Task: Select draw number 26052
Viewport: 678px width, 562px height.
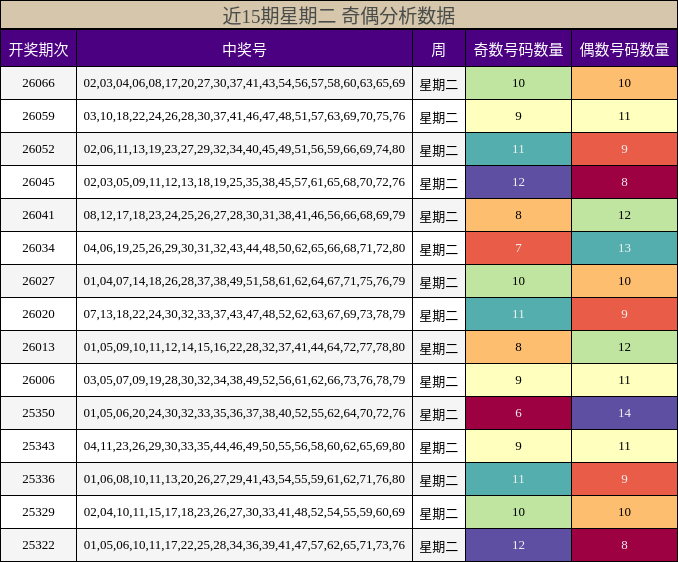Action: pyautogui.click(x=38, y=149)
